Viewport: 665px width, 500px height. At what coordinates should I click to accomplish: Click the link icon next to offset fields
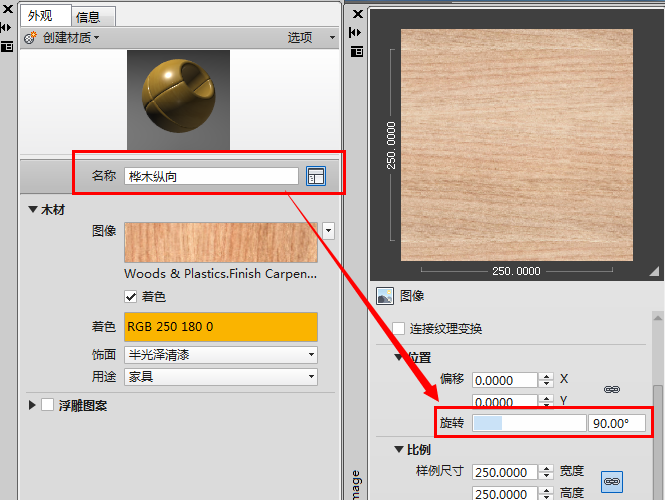(x=612, y=389)
